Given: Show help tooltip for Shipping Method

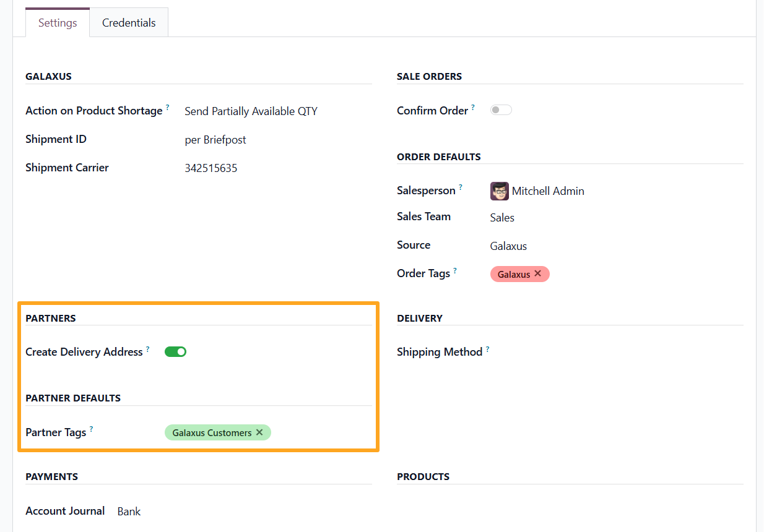Looking at the screenshot, I should click(487, 349).
